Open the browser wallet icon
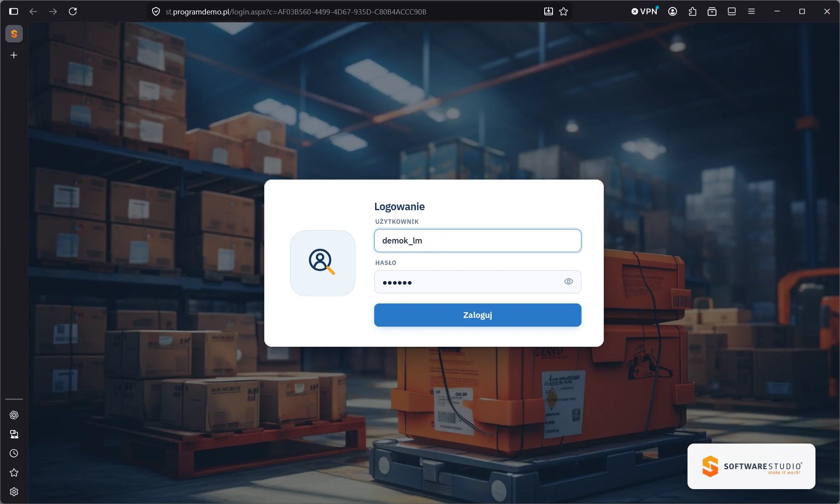 coord(712,11)
